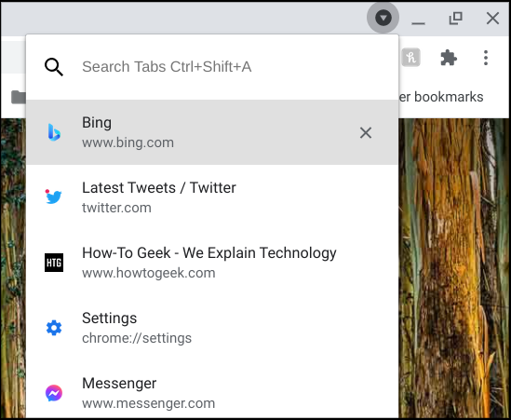Screen dimensions: 511x420
Task: Close the Bing tab with the X
Action: [x=366, y=133]
